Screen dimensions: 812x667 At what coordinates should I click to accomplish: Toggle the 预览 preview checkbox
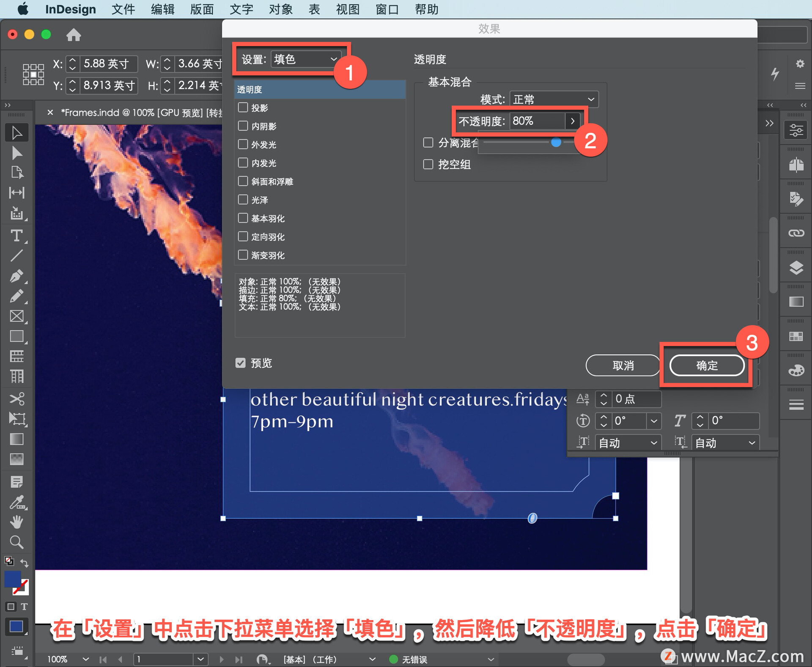[x=240, y=363]
